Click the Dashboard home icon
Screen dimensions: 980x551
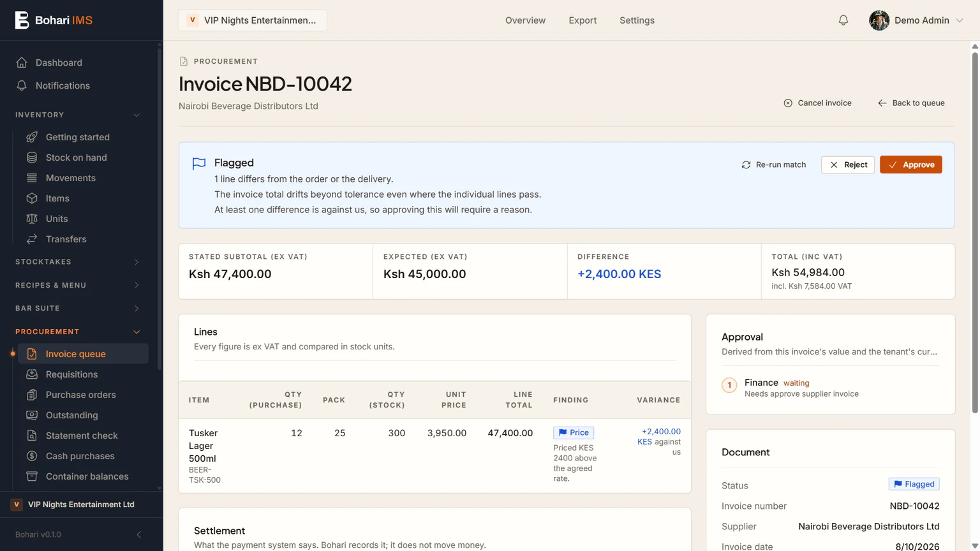(x=22, y=62)
